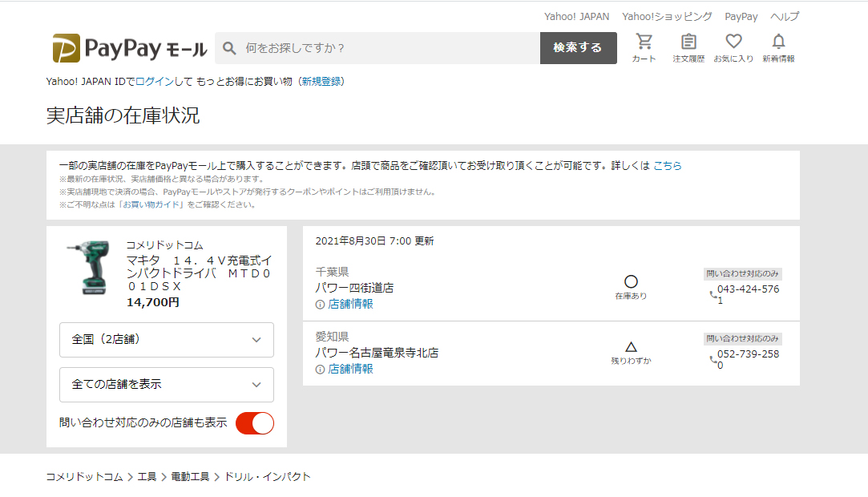Click store name パワー名古屋竜泉寺北店
The image size is (868, 497).
point(377,353)
